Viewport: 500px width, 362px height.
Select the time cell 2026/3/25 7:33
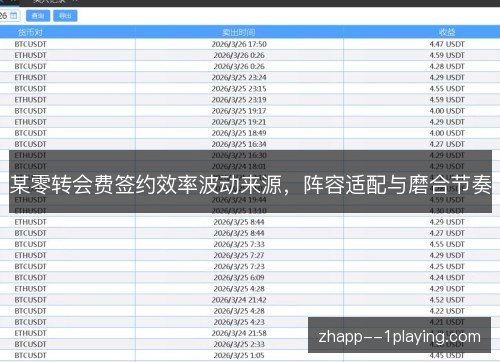239,244
